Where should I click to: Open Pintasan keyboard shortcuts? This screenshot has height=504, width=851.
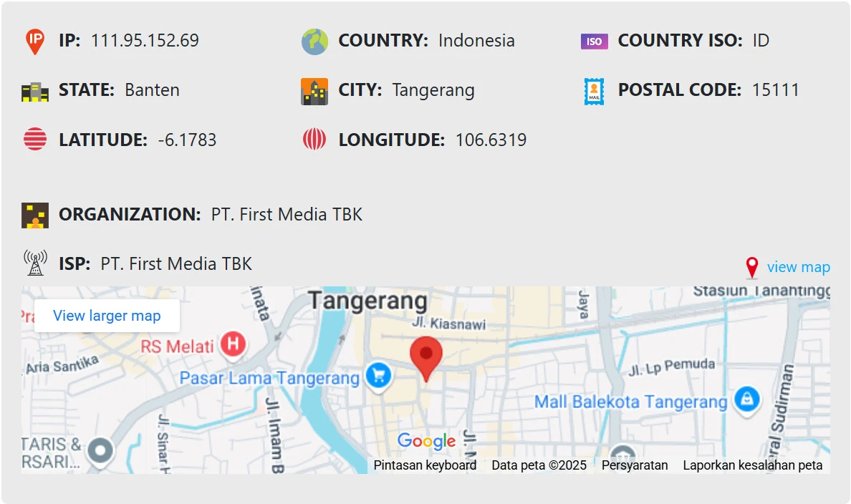425,465
